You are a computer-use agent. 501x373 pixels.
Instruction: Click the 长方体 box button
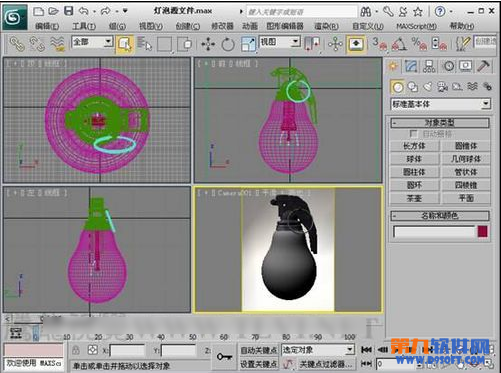point(414,146)
